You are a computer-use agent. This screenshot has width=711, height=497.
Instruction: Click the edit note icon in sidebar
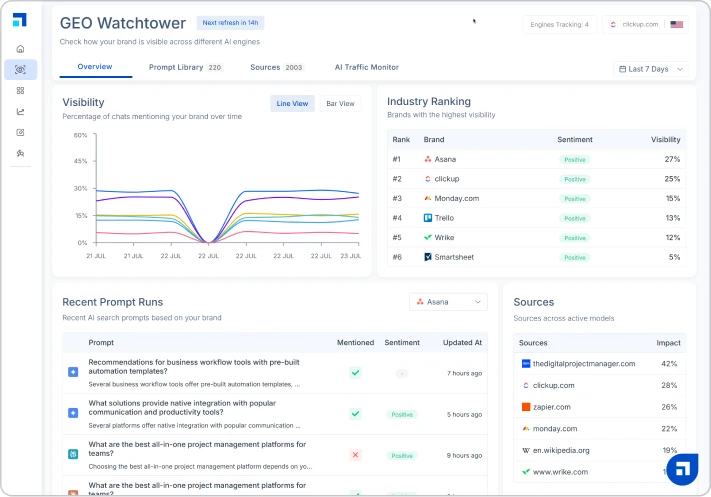pos(20,132)
